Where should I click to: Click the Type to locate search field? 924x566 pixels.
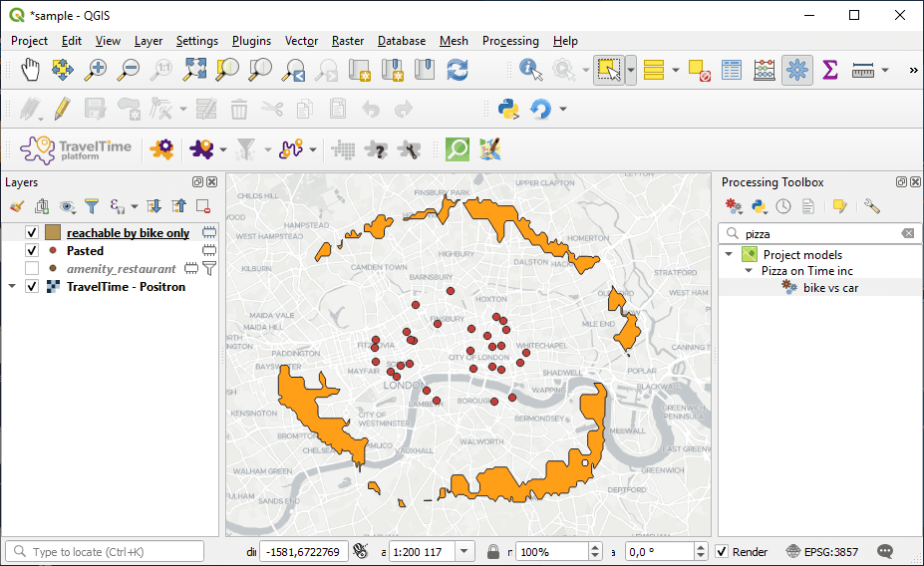click(105, 552)
